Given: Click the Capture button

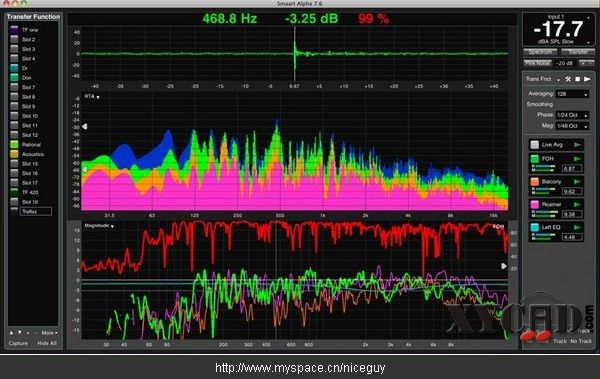Looking at the screenshot, I should point(18,343).
